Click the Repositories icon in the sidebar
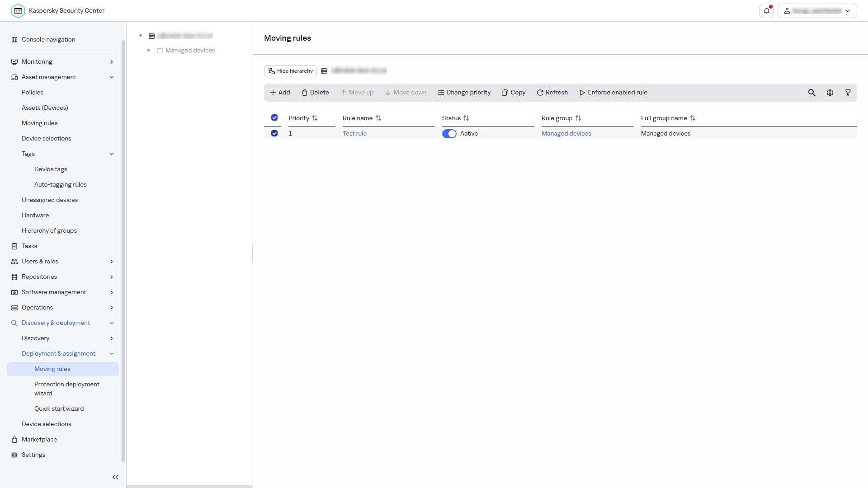Screen dimensions: 868x488 pos(14,277)
